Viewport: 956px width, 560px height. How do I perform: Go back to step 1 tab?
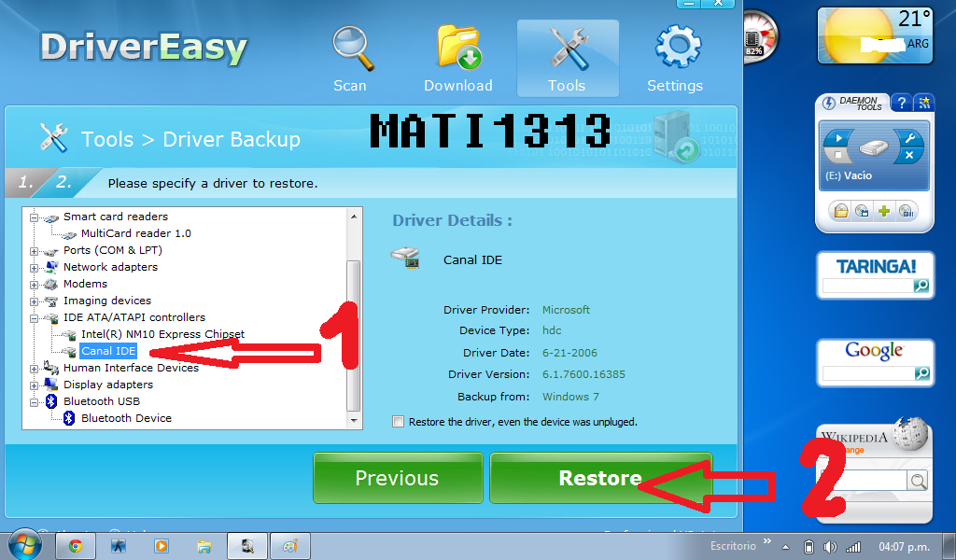pyautogui.click(x=25, y=182)
